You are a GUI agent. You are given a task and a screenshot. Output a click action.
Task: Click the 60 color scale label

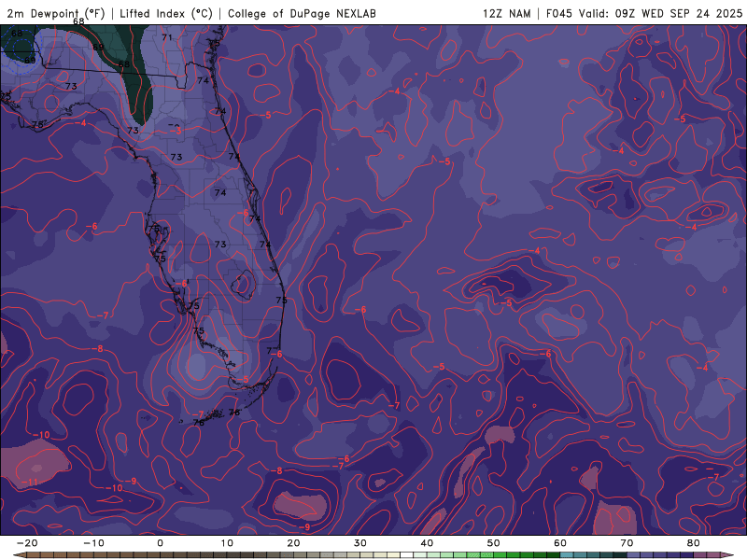(x=560, y=543)
